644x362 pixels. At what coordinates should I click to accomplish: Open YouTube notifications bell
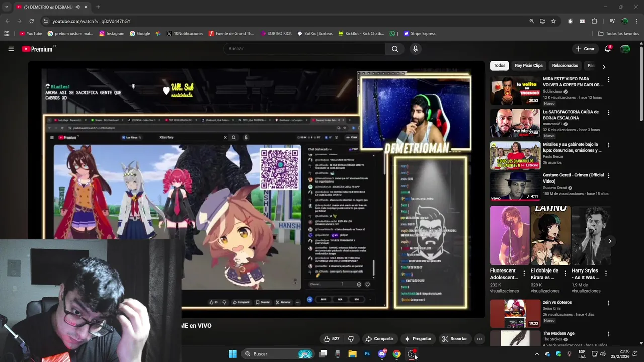pyautogui.click(x=608, y=49)
